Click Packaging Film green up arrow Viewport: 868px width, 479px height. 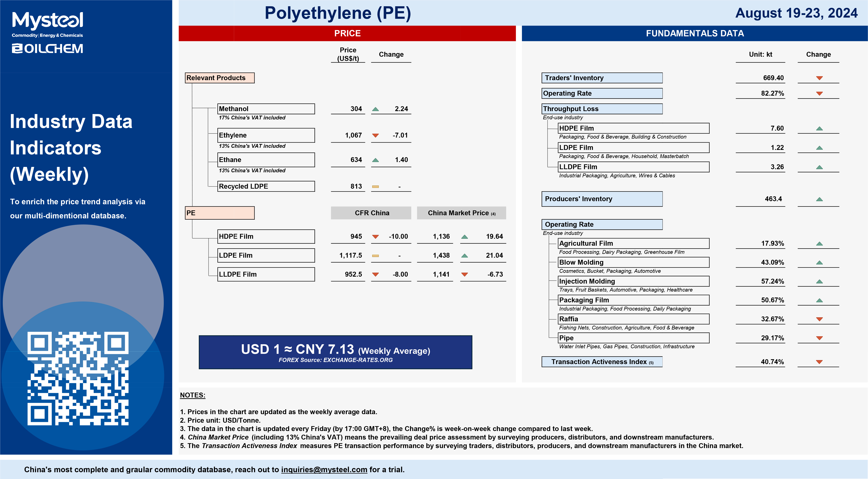(x=819, y=300)
